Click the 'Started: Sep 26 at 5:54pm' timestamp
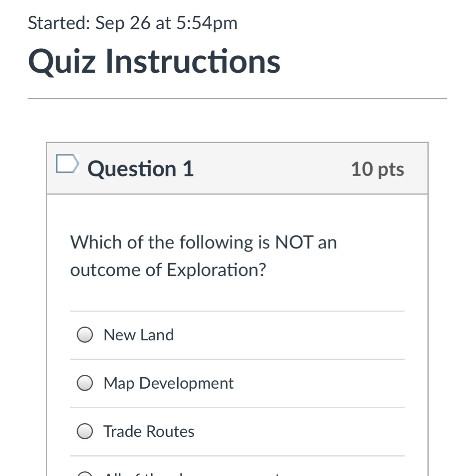The height and width of the screenshot is (476, 475). click(132, 23)
